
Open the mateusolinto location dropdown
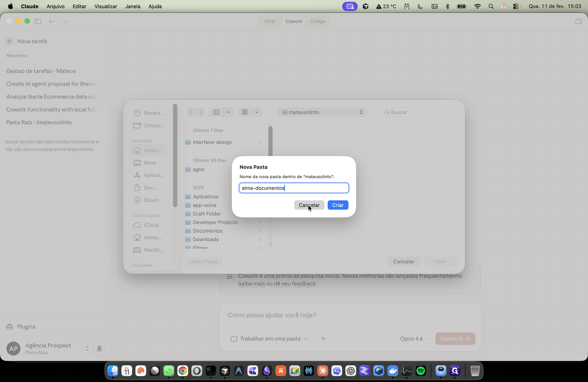click(x=322, y=112)
